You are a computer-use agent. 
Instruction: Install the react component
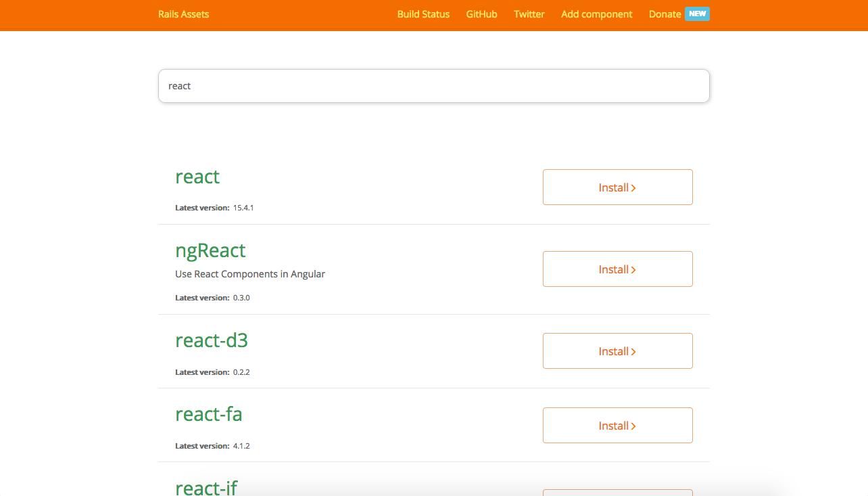tap(618, 187)
